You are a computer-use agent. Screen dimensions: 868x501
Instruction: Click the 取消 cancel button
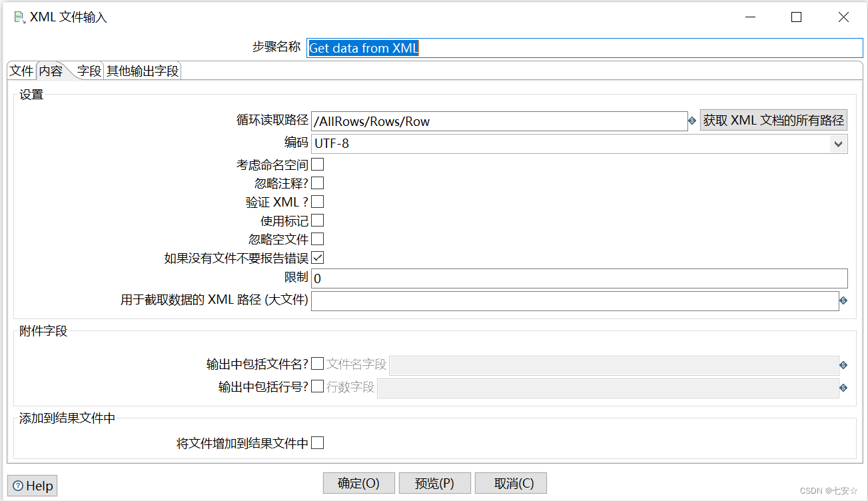pyautogui.click(x=510, y=483)
